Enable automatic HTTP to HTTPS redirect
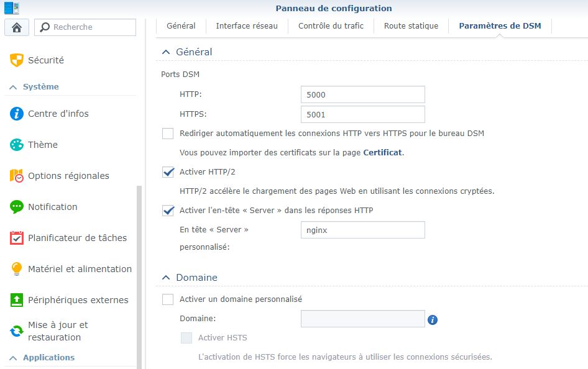 [168, 134]
